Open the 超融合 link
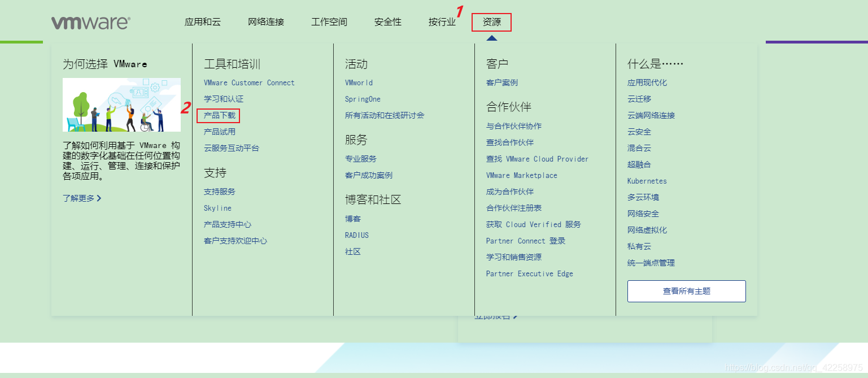868x378 pixels. (x=639, y=164)
